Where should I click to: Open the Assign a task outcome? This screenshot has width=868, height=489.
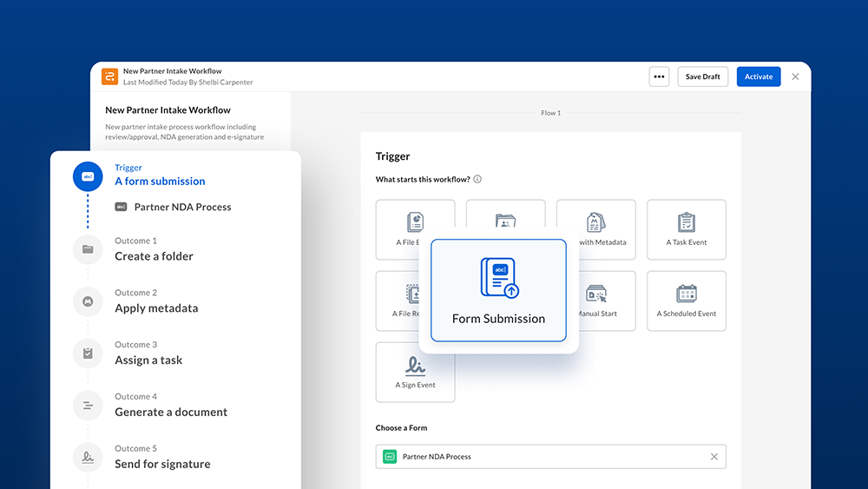pyautogui.click(x=148, y=360)
